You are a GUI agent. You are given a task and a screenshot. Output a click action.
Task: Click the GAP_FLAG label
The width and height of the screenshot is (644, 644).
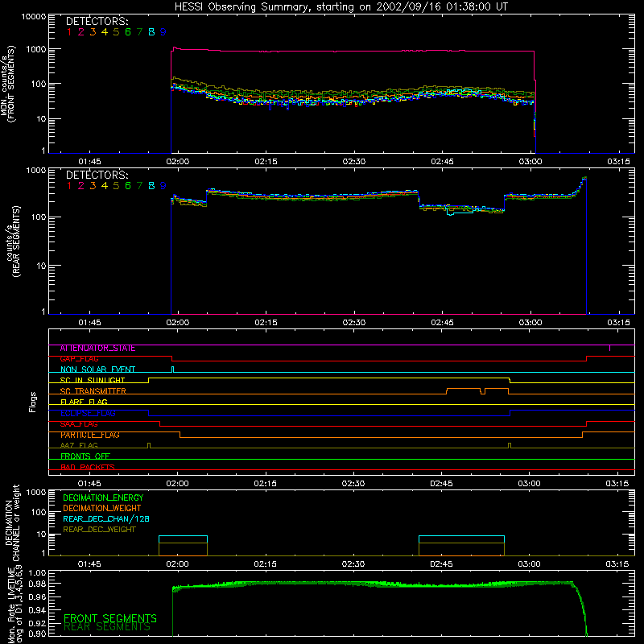coord(79,358)
